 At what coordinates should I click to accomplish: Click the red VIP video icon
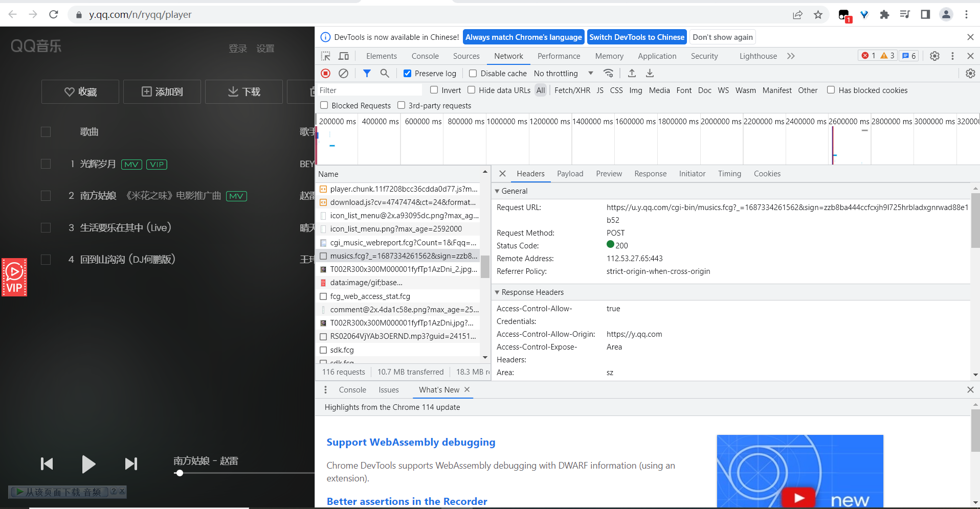14,277
